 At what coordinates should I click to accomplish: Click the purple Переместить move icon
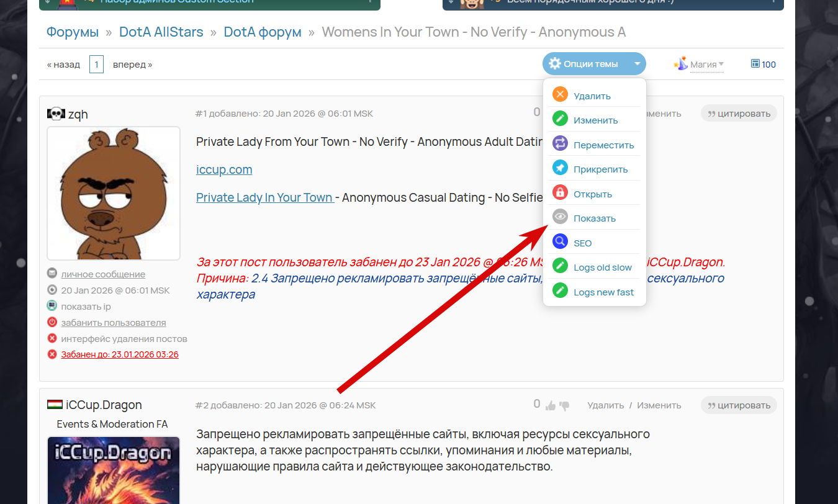coord(560,144)
